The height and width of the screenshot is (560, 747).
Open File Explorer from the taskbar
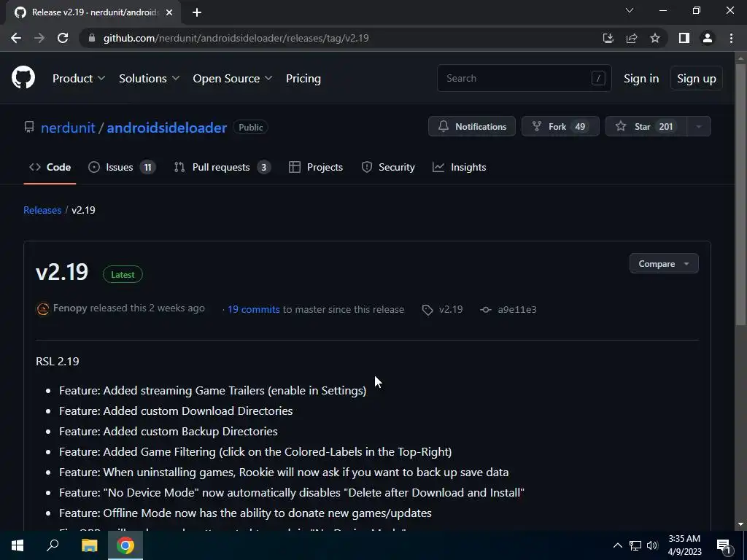point(89,545)
